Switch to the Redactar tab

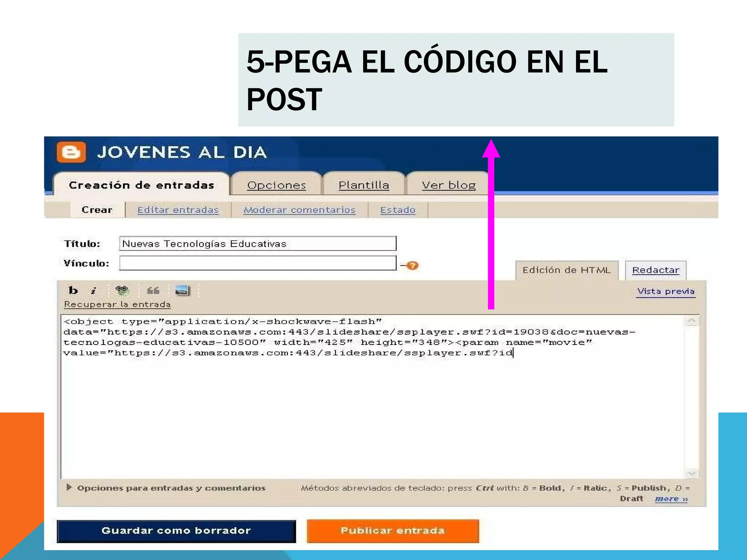[656, 270]
